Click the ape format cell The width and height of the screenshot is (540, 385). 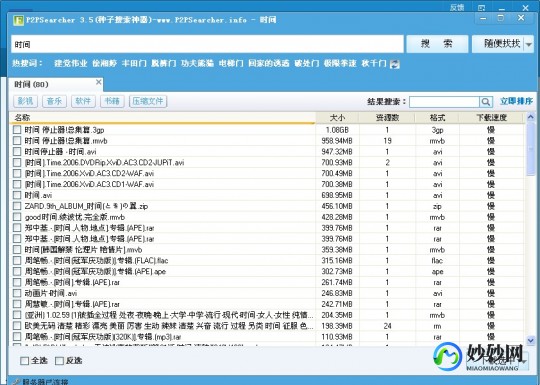coord(437,271)
